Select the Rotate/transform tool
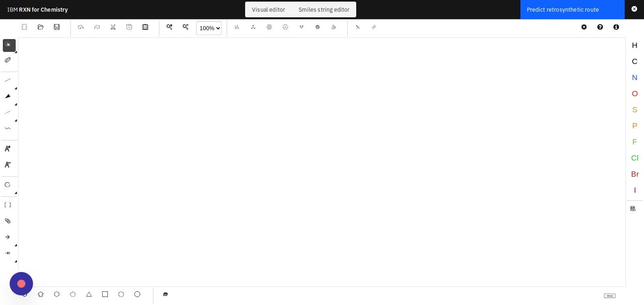Viewport: 644px width, 305px height. click(8, 185)
